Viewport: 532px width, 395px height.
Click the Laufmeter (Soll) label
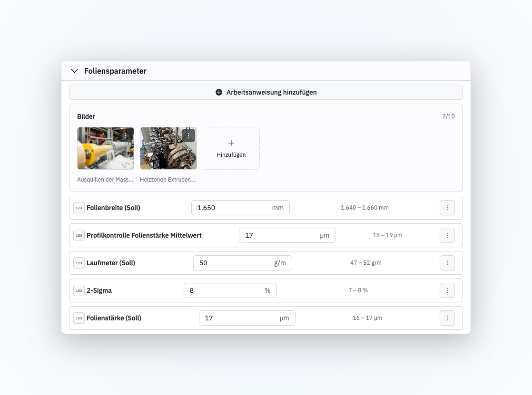click(111, 263)
